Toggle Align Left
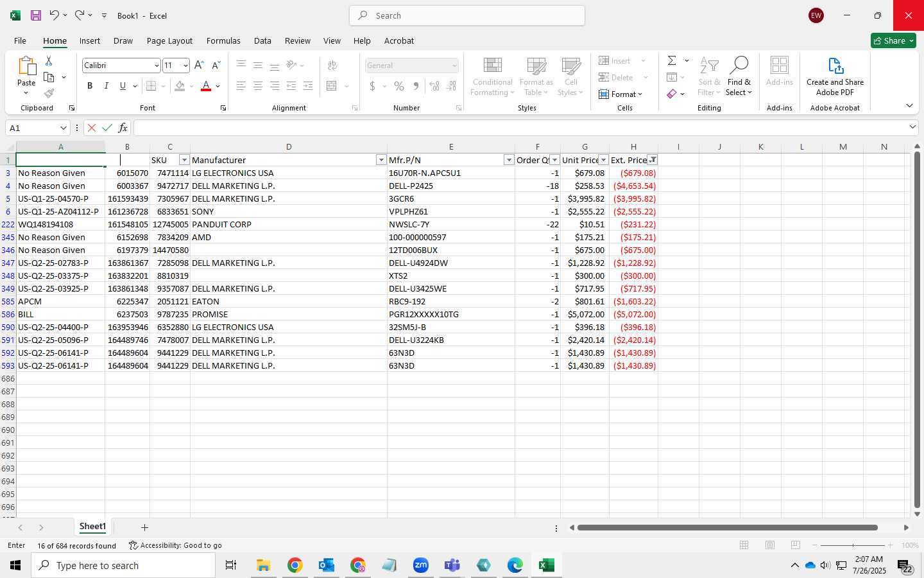924x578 pixels. pos(241,86)
